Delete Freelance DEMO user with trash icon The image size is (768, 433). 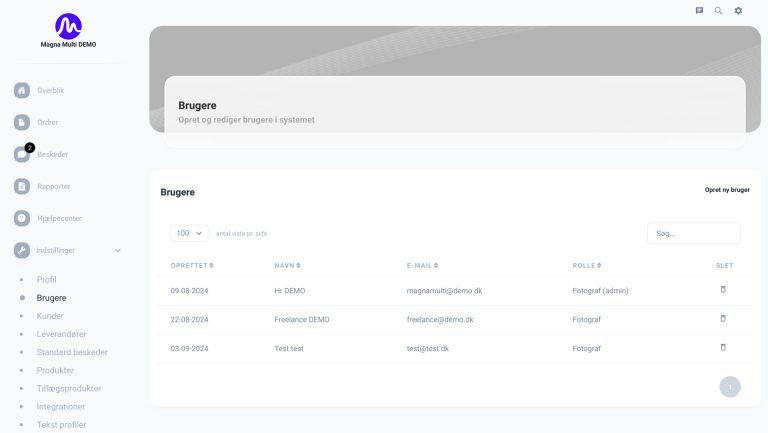point(724,319)
